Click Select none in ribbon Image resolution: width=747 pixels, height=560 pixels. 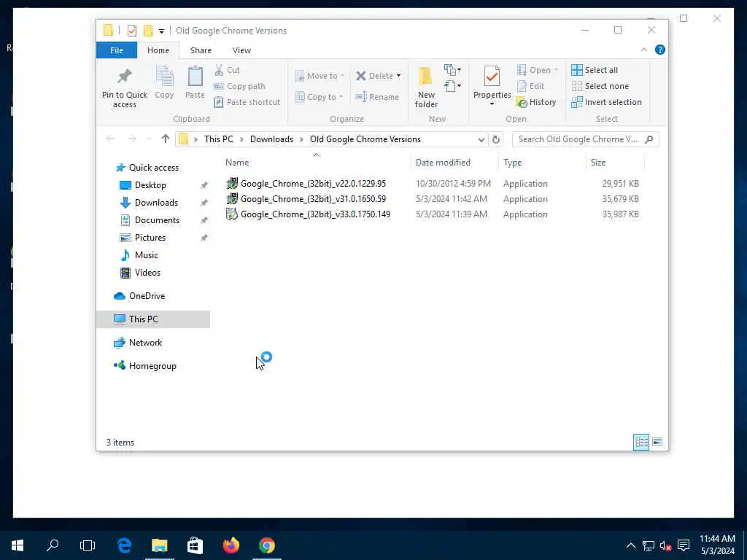tap(600, 86)
